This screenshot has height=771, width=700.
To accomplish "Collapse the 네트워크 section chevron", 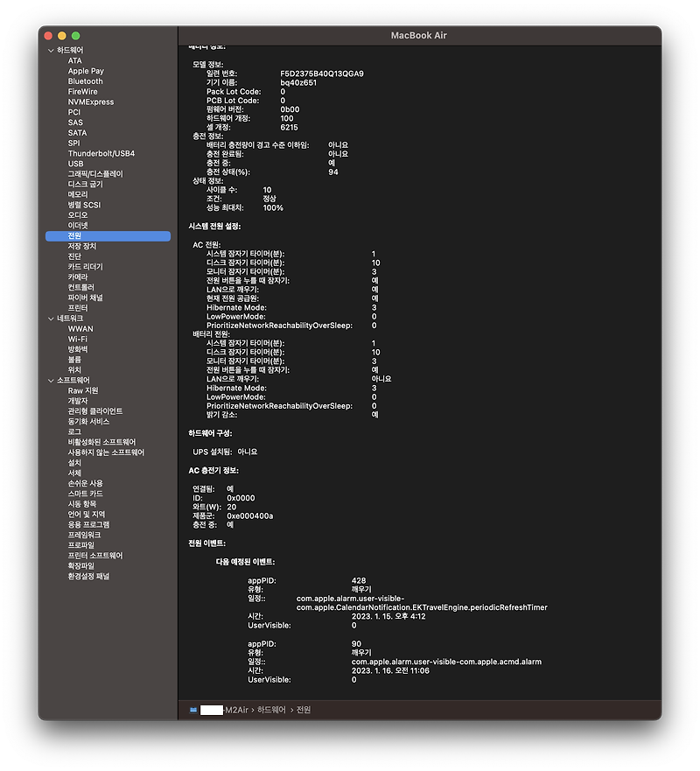I will pos(51,319).
